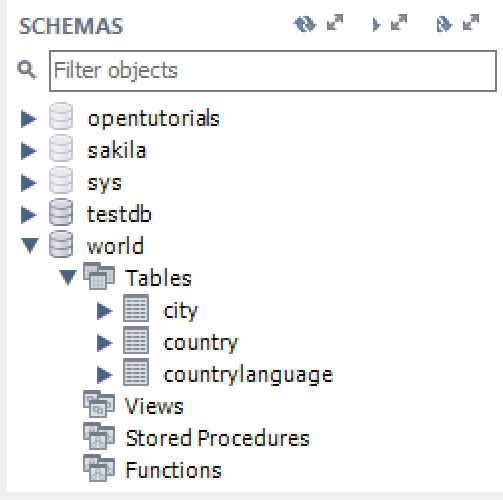Click the Stored Procedures folder icon
The width and height of the screenshot is (503, 500).
click(99, 436)
